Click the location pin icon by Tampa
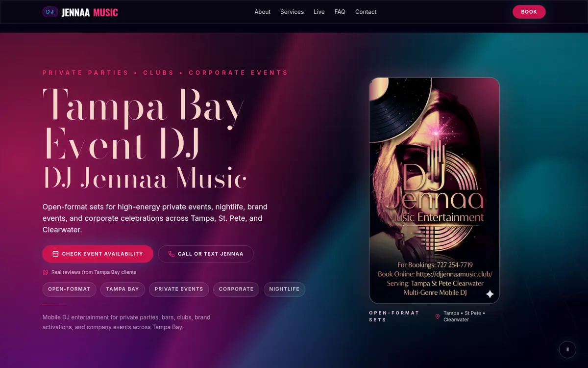The height and width of the screenshot is (368, 588). [438, 316]
